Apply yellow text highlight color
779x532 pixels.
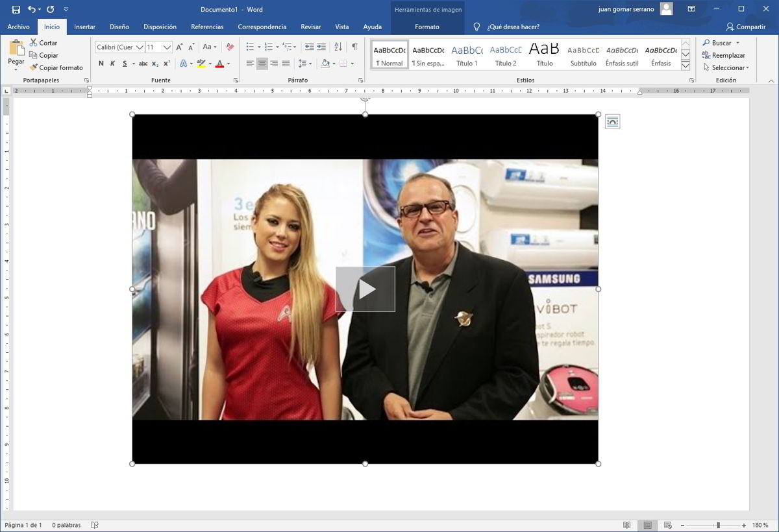tap(200, 64)
